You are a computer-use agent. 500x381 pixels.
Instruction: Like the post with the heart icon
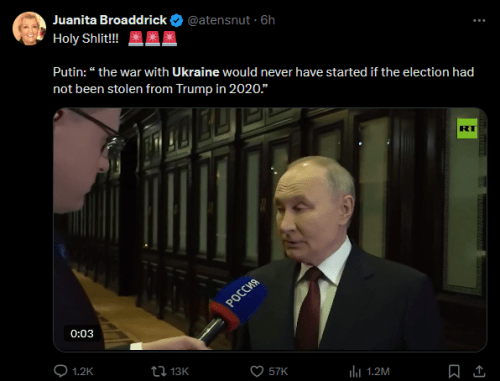point(257,371)
